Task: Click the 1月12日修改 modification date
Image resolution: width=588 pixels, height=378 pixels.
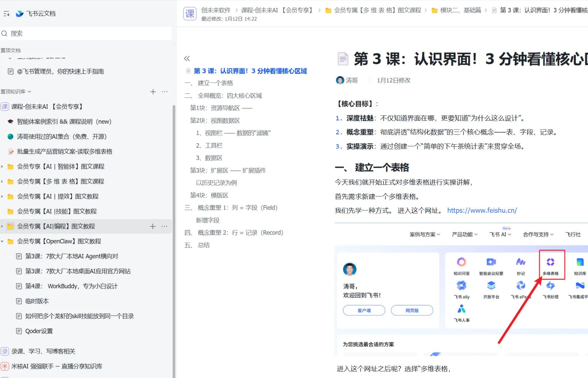Action: pyautogui.click(x=394, y=80)
